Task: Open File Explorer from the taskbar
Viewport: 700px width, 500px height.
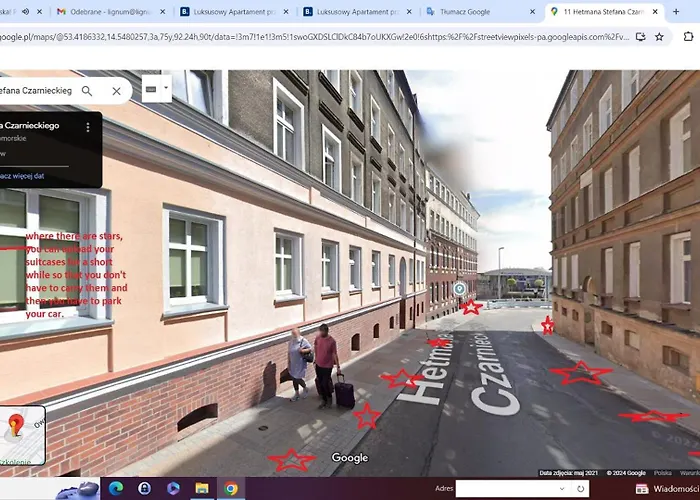Action: (x=202, y=489)
